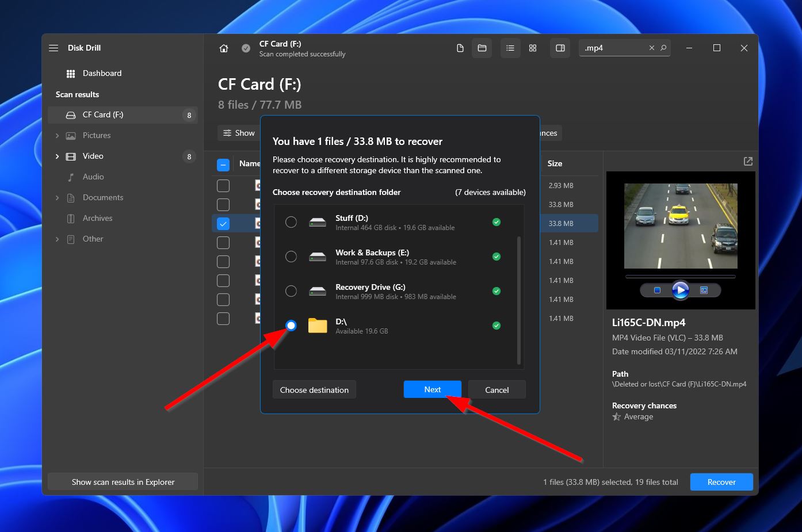The image size is (802, 532).
Task: Sort by the Size column header
Action: (555, 163)
